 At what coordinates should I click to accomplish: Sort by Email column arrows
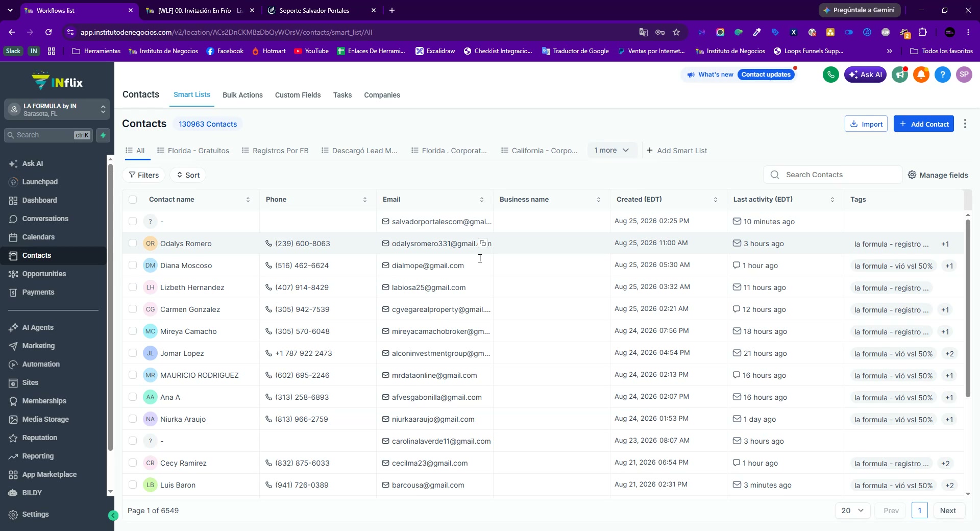pyautogui.click(x=482, y=200)
